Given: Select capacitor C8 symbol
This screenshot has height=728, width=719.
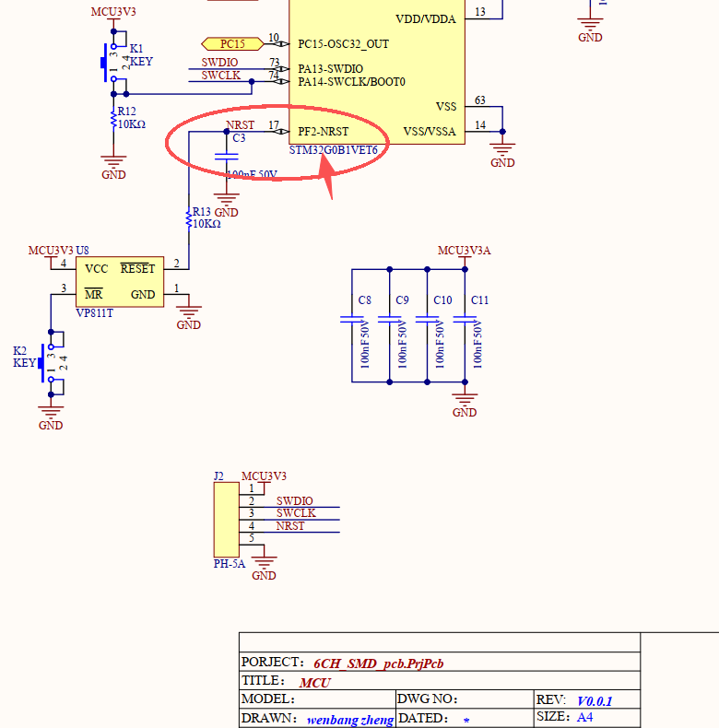Looking at the screenshot, I should (x=351, y=320).
